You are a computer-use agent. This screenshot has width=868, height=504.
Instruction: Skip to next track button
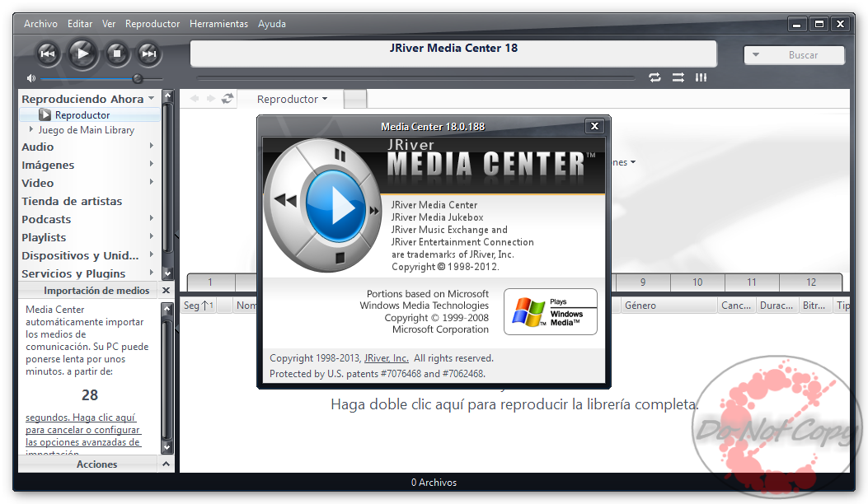tap(148, 54)
